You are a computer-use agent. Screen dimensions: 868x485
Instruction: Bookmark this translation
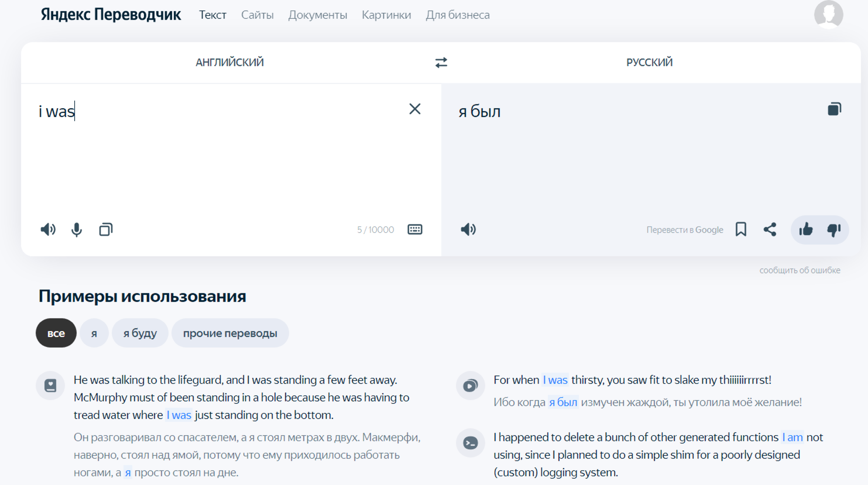741,229
